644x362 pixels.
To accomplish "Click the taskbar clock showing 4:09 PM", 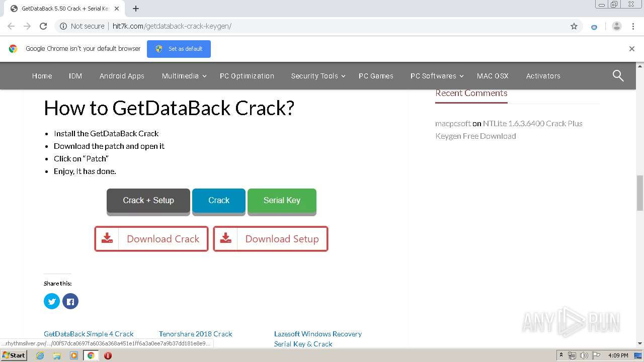I will pyautogui.click(x=618, y=355).
